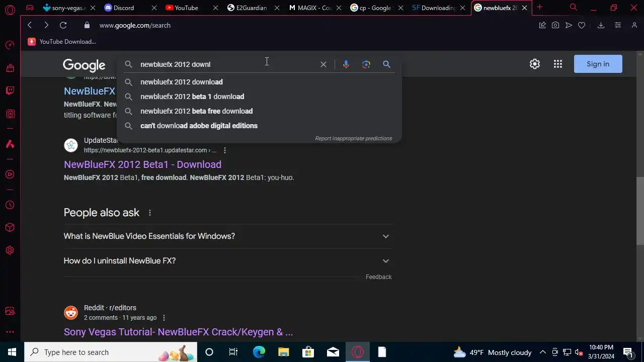Send page to My Flow
This screenshot has width=644, height=362.
pos(569,25)
